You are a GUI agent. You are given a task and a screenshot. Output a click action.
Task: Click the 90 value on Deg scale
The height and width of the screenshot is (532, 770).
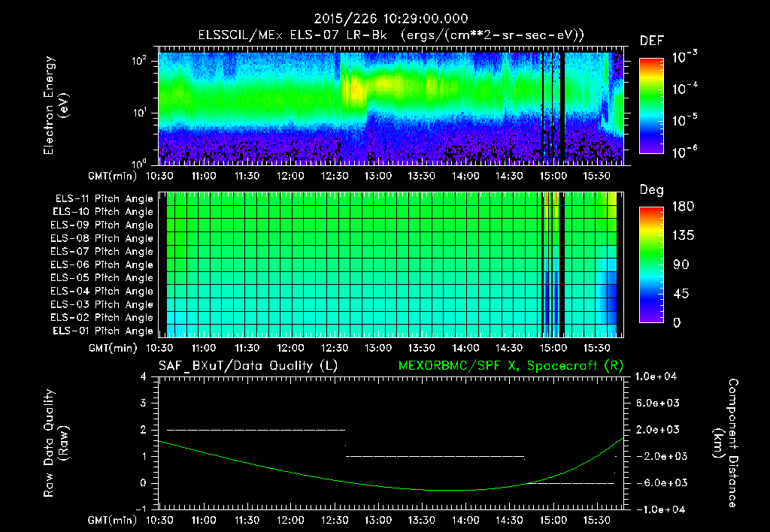681,265
